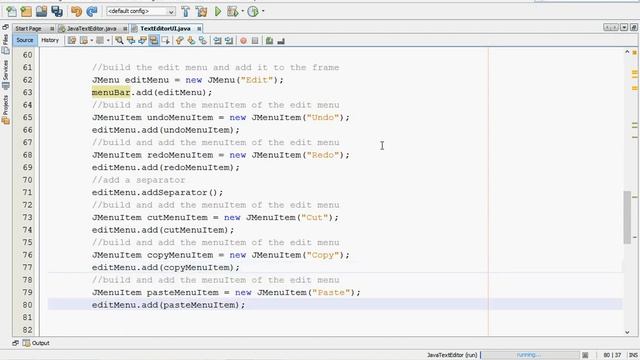Click the Comment icon in editor toolbar

tap(269, 40)
